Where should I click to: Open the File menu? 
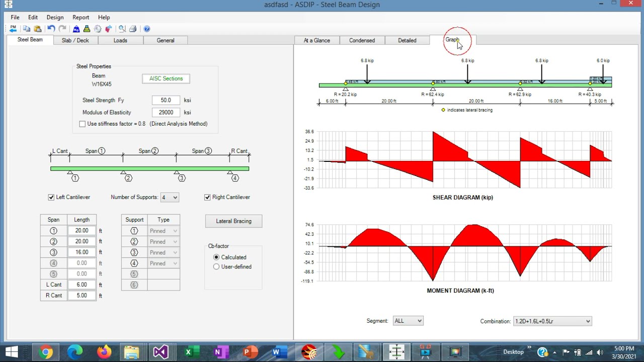(15, 17)
